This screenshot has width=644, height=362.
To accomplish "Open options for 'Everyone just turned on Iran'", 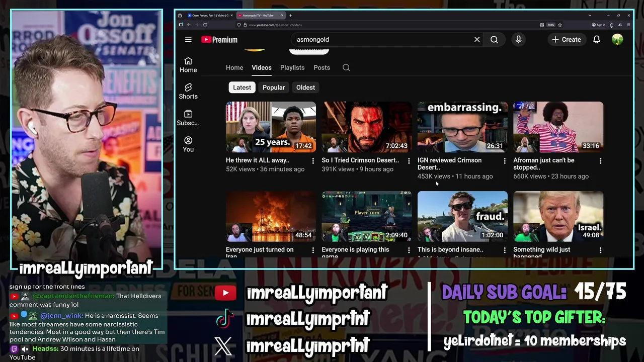I will pyautogui.click(x=313, y=250).
